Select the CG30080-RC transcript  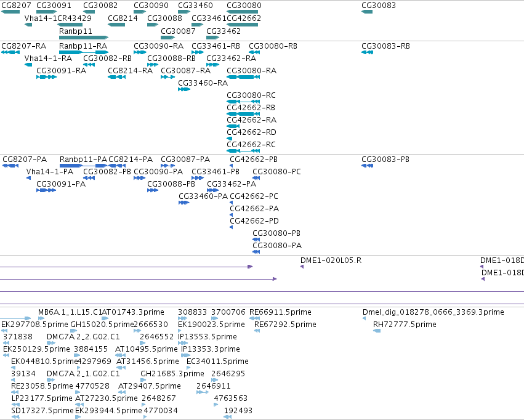tap(243, 102)
